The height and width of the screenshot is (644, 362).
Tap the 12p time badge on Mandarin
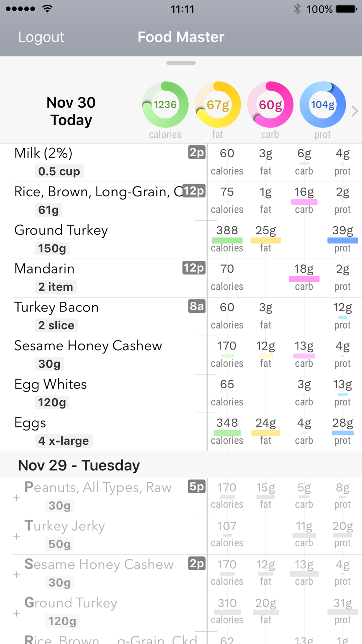pos(194,268)
